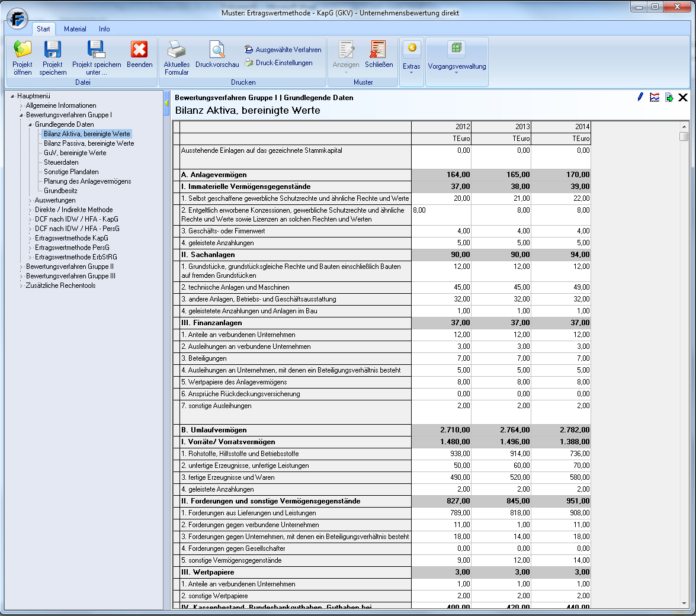
Task: Open Steuerdaten in tree
Action: pos(61,162)
